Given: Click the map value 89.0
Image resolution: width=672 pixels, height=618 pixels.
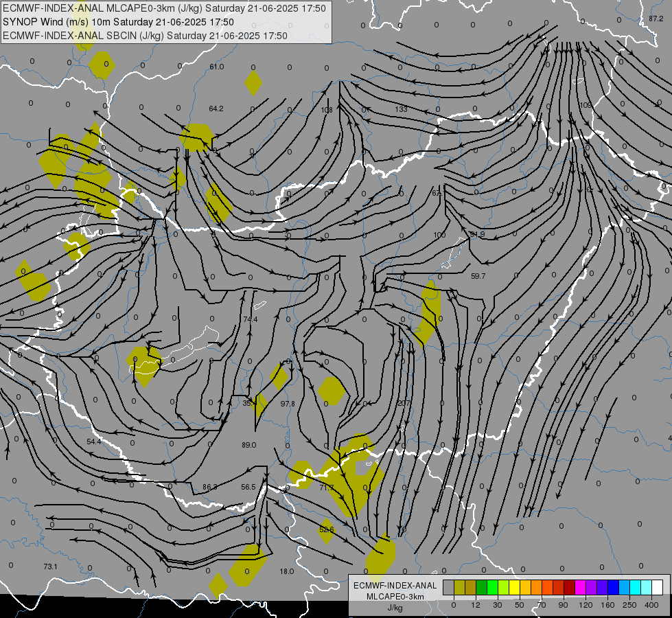Looking at the screenshot, I should coord(249,445).
